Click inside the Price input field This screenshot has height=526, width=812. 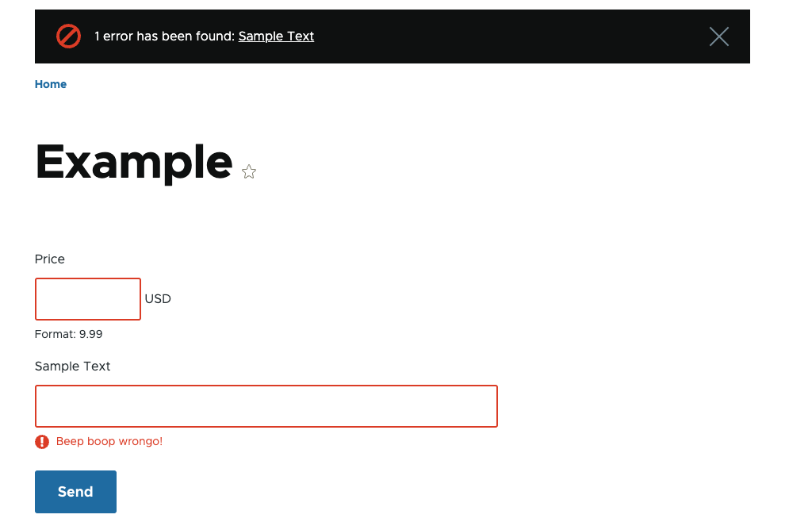click(87, 299)
